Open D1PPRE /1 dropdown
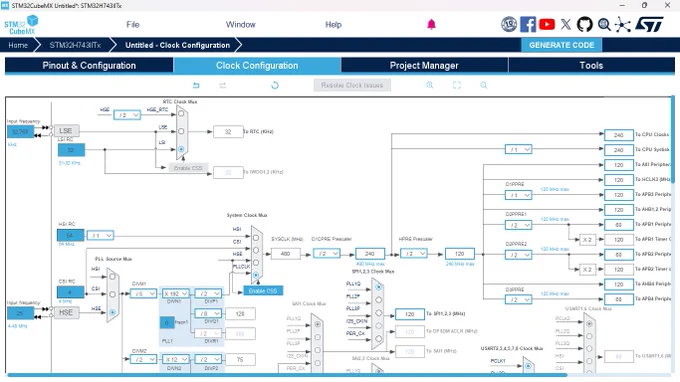Screen dimensions: 680x382 click(518, 195)
